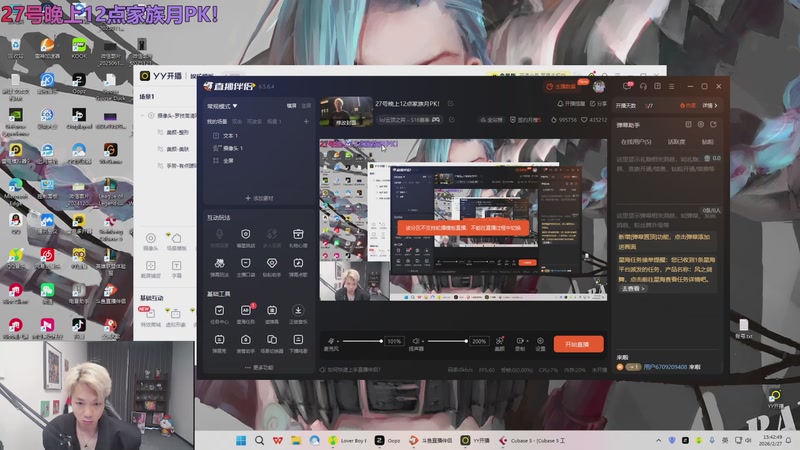Click the speaker 200% value field
The image size is (800, 450).
[479, 341]
